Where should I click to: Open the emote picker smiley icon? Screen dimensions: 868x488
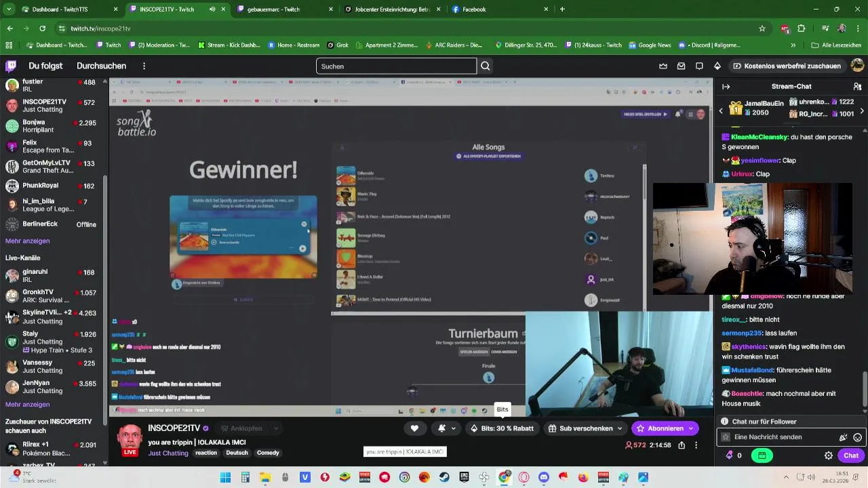click(857, 438)
